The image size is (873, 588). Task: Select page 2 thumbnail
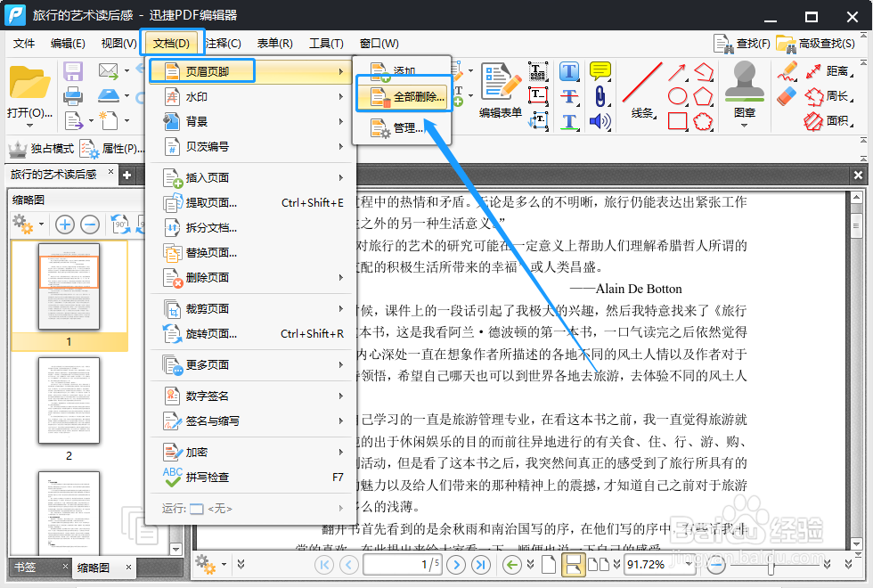pos(69,401)
